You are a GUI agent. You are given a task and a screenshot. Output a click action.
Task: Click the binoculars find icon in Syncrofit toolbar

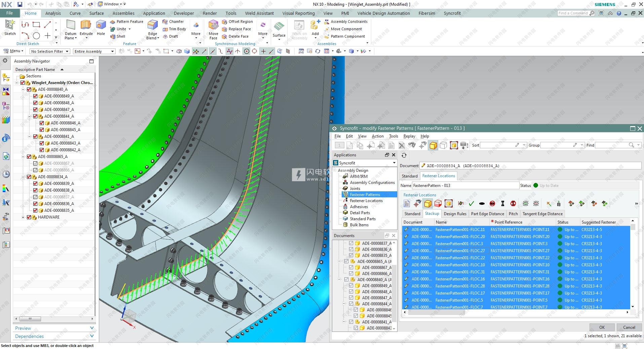tap(412, 145)
